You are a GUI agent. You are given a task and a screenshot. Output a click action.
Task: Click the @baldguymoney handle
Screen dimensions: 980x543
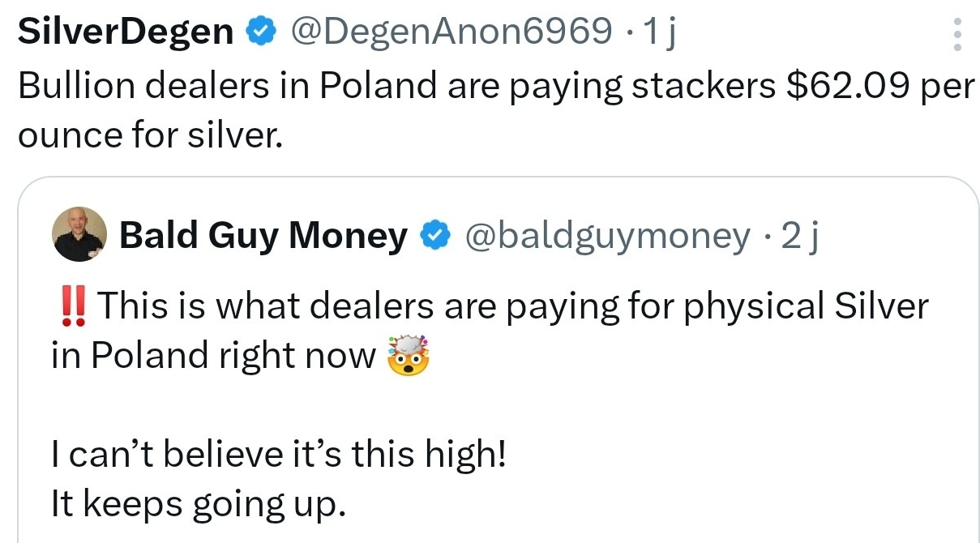(x=606, y=235)
